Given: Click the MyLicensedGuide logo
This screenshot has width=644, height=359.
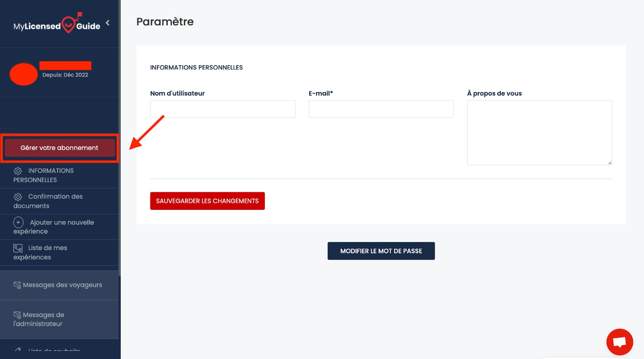Looking at the screenshot, I should [57, 25].
